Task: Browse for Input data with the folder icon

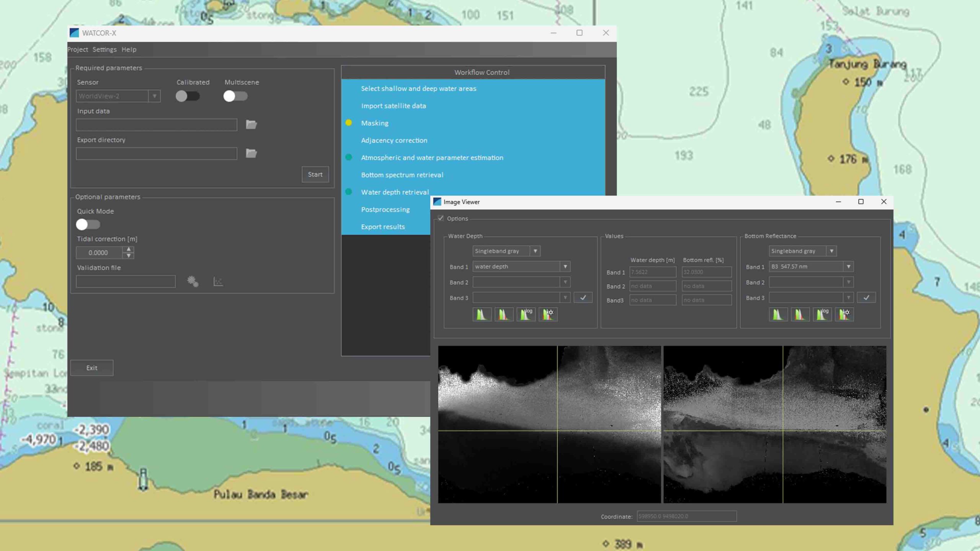Action: (251, 124)
